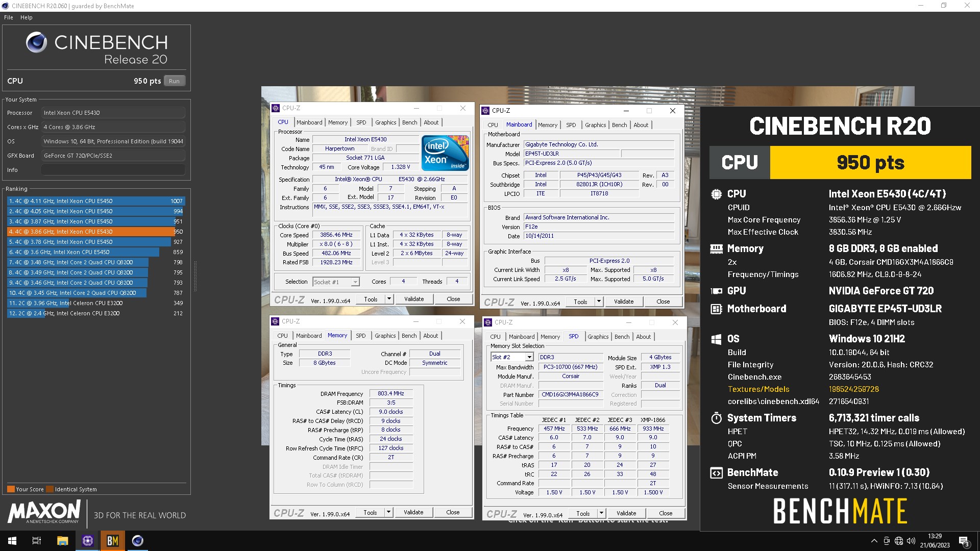Screen dimensions: 980x551
Task: Click Textures/Models highlighted value
Action: pyautogui.click(x=853, y=389)
